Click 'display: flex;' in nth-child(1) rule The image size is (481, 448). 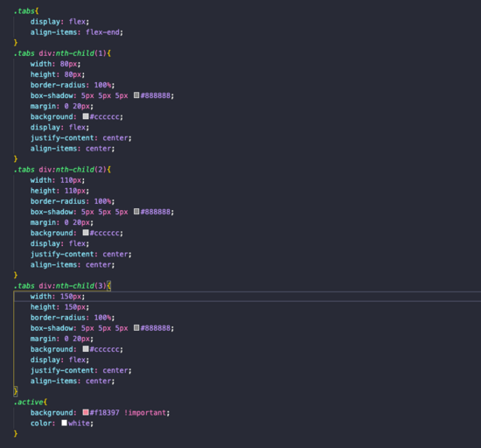coord(59,128)
